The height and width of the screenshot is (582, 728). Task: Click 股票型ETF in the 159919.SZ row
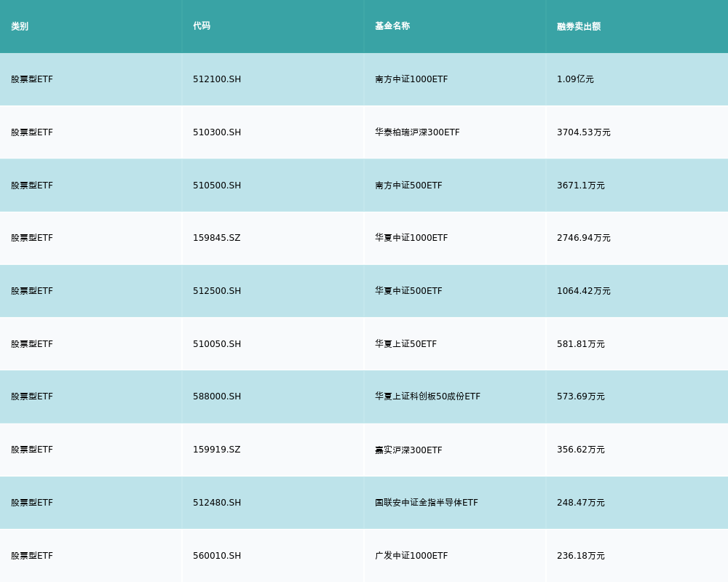pyautogui.click(x=32, y=450)
